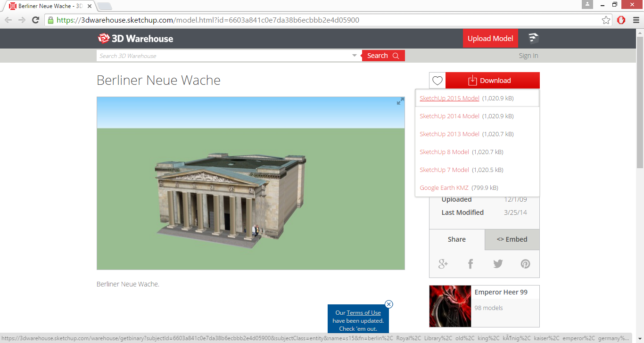Go back to the previous page
Image resolution: width=644 pixels, height=343 pixels.
[x=8, y=20]
